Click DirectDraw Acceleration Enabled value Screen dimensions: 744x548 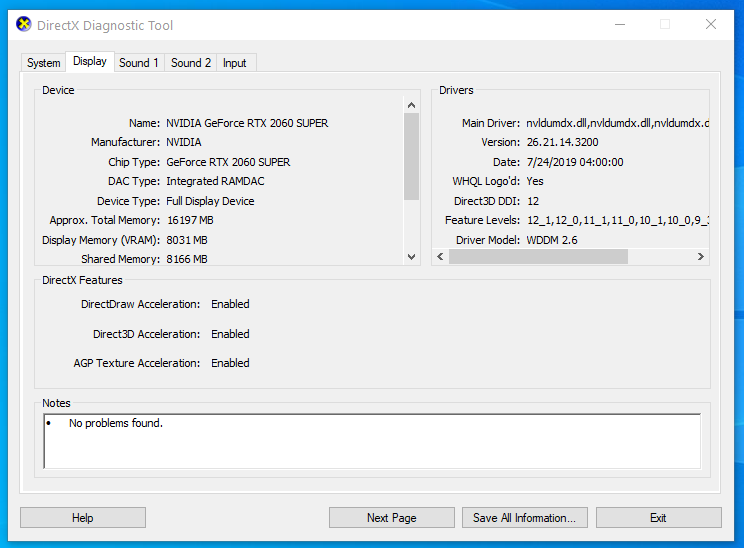230,304
